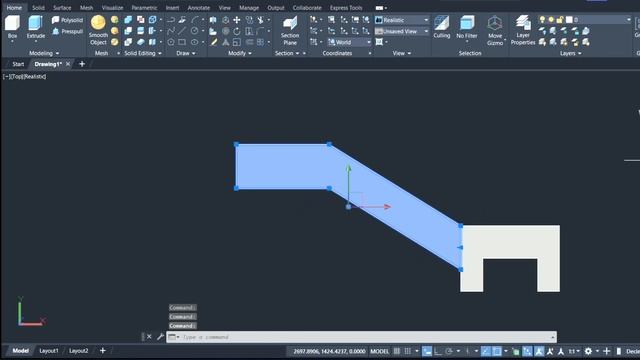The image size is (640, 360).
Task: Switch to the Solid ribbon tab
Action: click(x=38, y=7)
